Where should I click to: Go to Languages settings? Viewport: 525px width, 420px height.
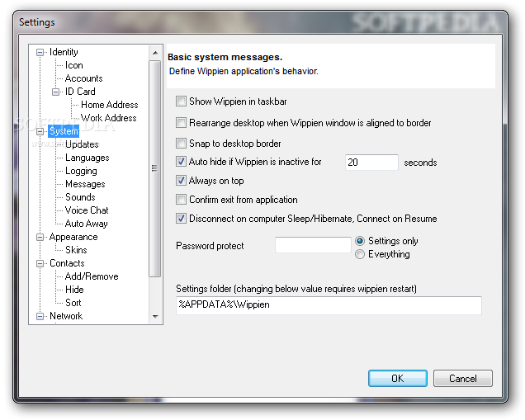(87, 158)
